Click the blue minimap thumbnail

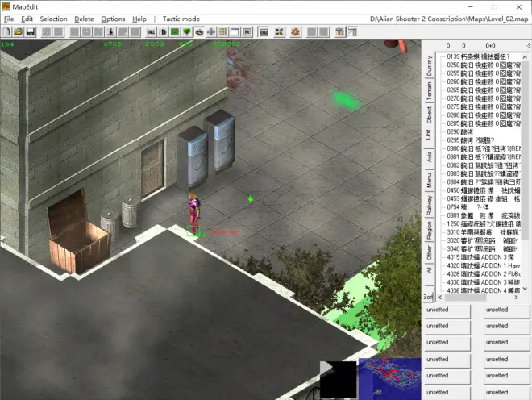pos(389,378)
